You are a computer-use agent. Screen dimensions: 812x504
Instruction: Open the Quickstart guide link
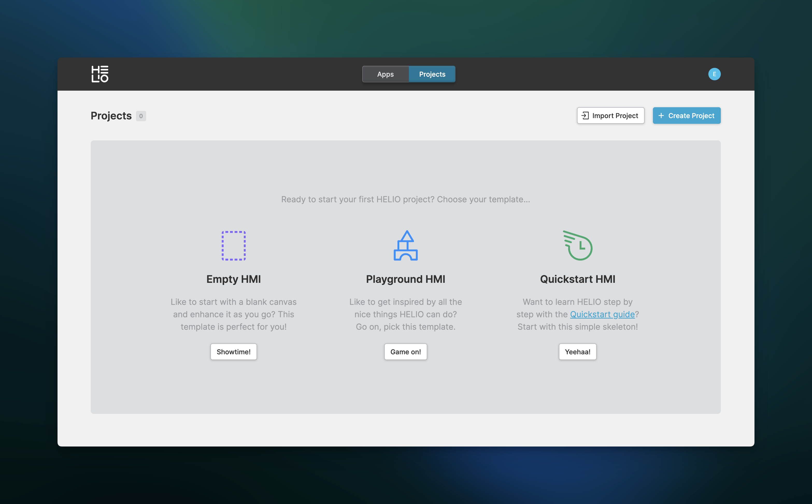click(602, 314)
